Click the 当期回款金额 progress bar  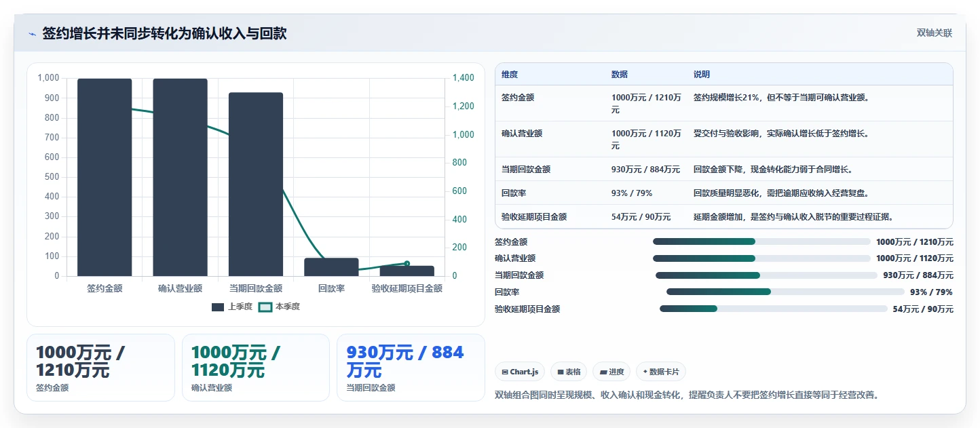tap(766, 275)
